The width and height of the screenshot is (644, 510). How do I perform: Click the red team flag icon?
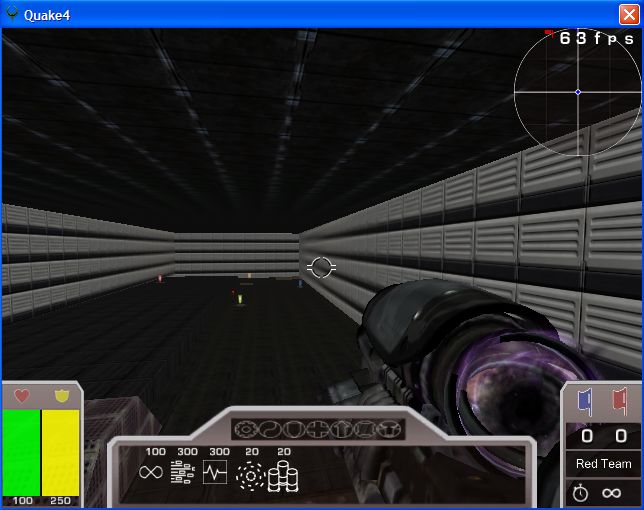click(x=620, y=401)
